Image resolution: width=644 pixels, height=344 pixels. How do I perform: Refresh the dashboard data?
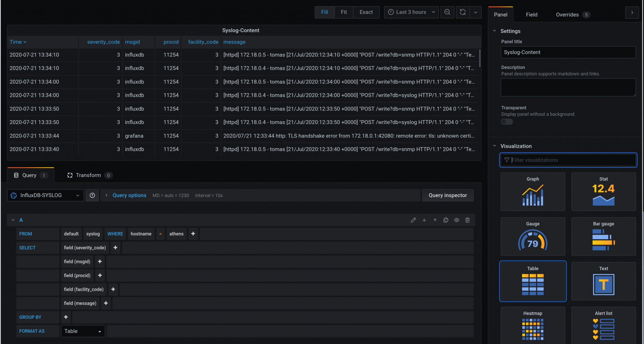tap(463, 12)
